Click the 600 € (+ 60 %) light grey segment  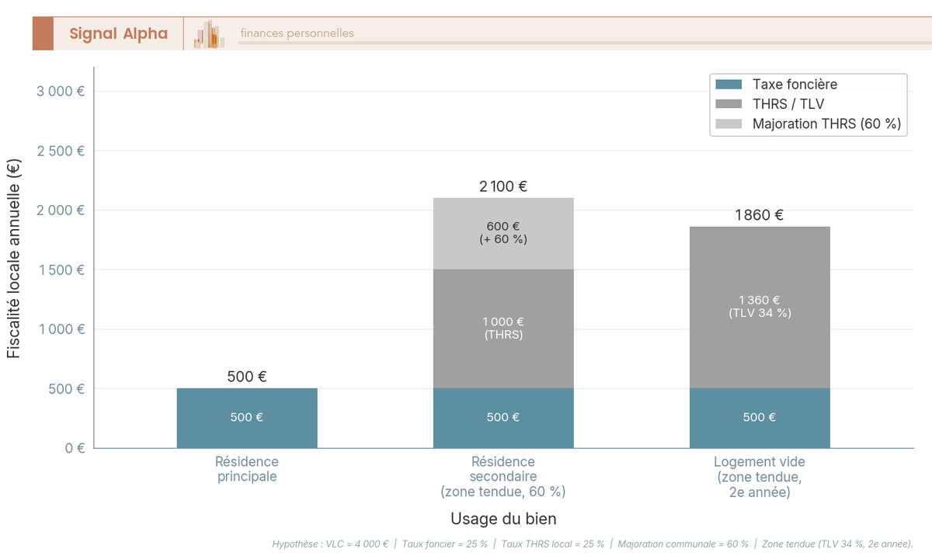(503, 234)
